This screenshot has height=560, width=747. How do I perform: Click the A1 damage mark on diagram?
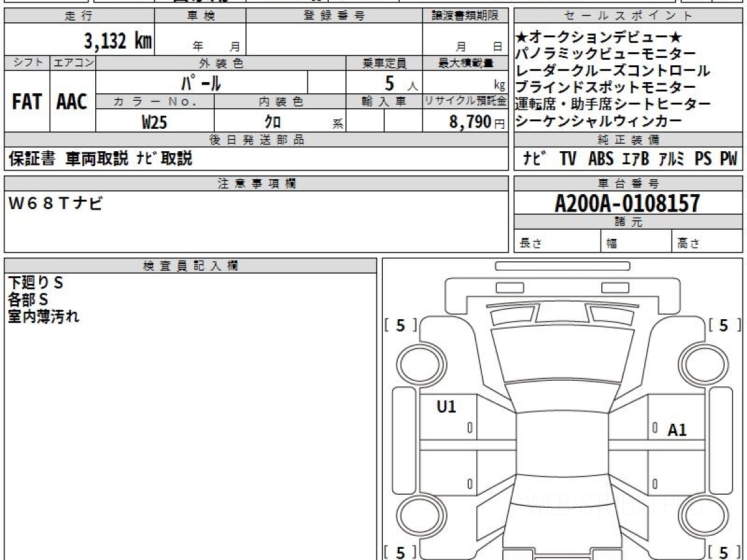click(677, 429)
